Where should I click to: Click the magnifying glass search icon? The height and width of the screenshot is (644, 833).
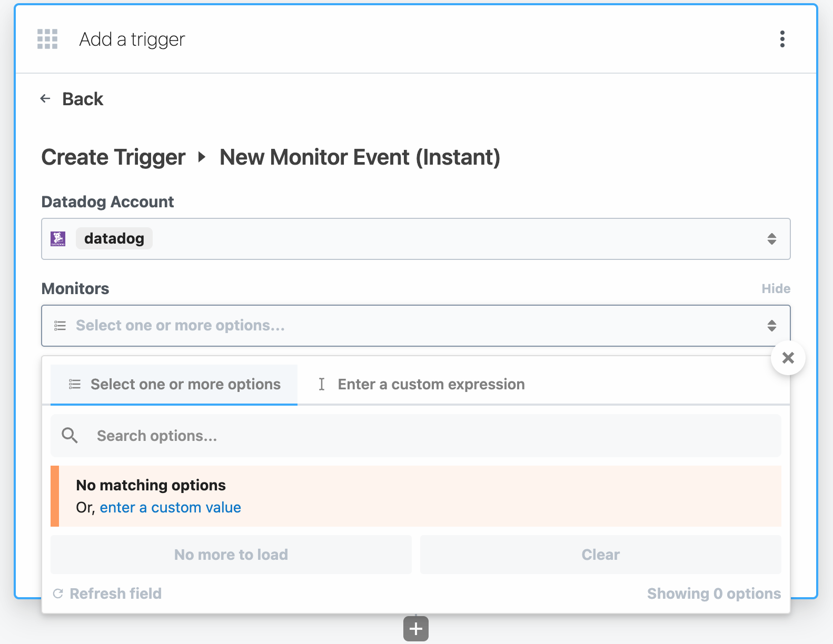70,436
